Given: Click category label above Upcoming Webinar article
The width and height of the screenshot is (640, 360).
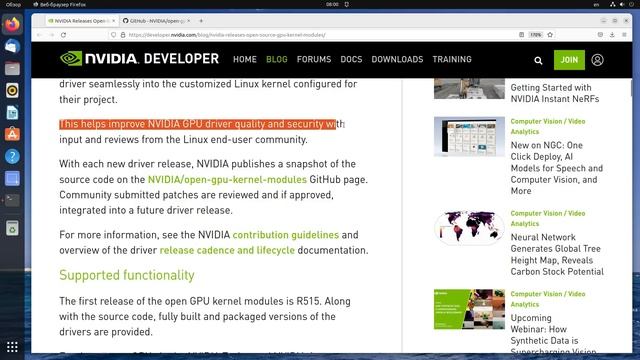Looking at the screenshot, I should (x=548, y=299).
